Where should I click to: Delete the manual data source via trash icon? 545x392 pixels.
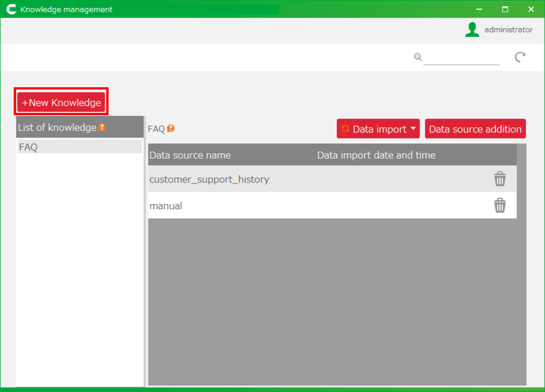[x=500, y=206]
